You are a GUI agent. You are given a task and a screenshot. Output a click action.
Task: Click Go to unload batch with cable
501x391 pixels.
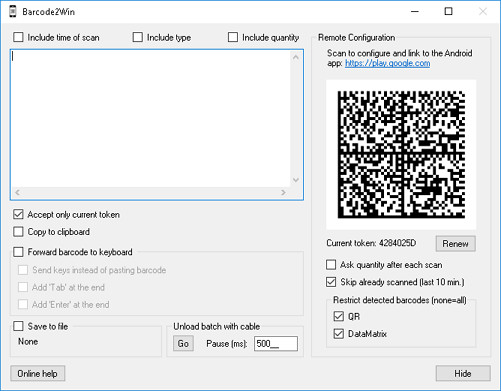pyautogui.click(x=183, y=343)
